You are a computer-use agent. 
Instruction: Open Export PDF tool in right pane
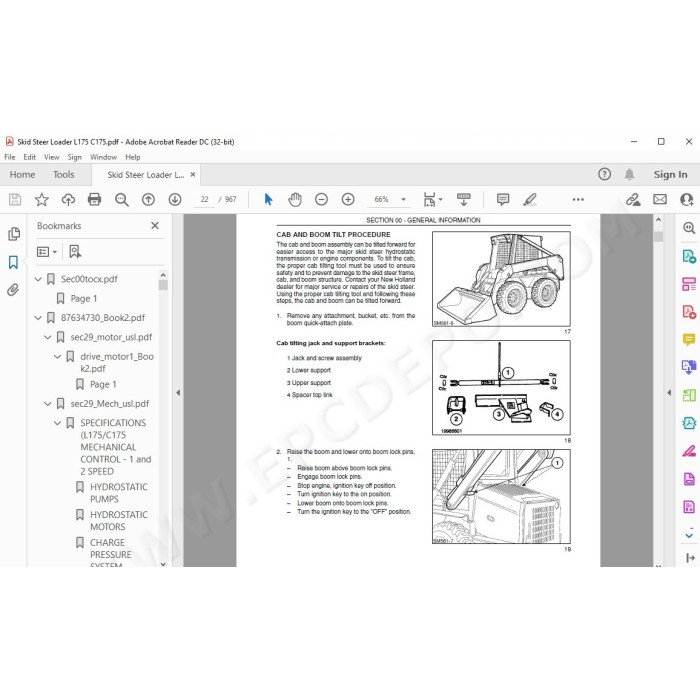[x=689, y=257]
